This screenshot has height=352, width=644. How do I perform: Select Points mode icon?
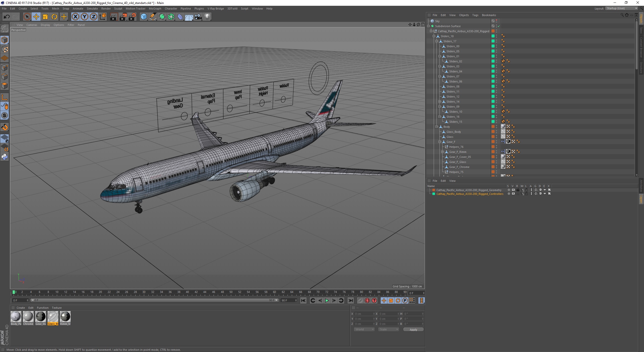coord(5,68)
